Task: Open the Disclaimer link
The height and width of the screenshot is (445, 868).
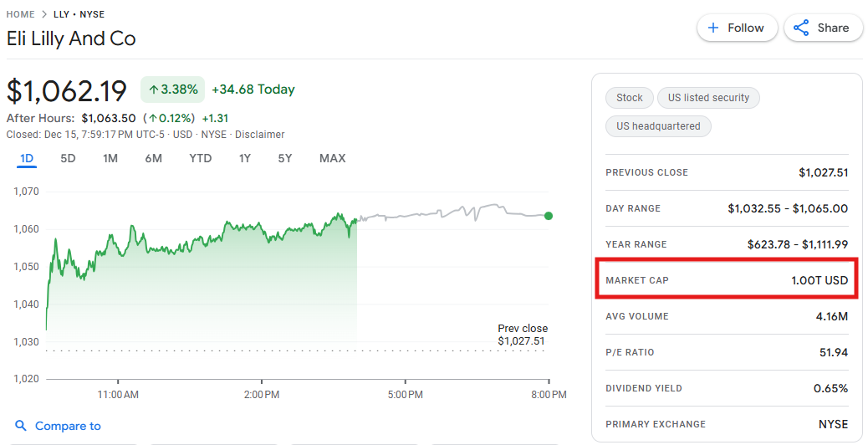Action: (259, 135)
